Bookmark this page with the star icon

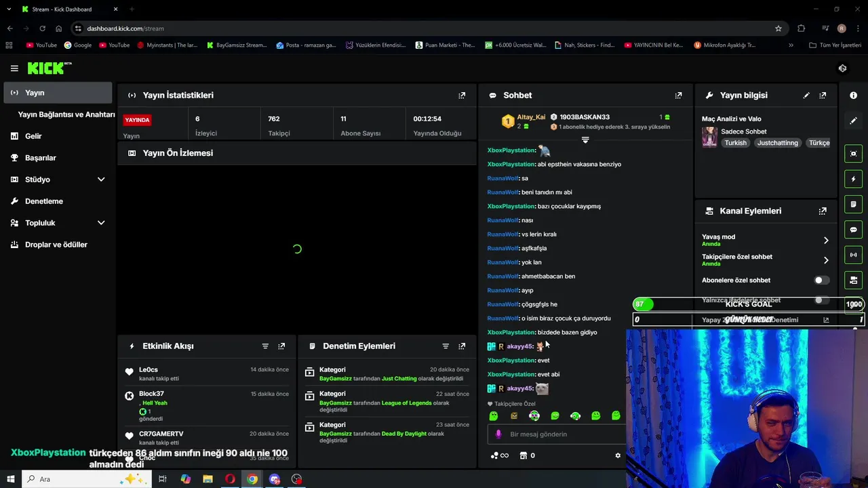[x=778, y=28]
